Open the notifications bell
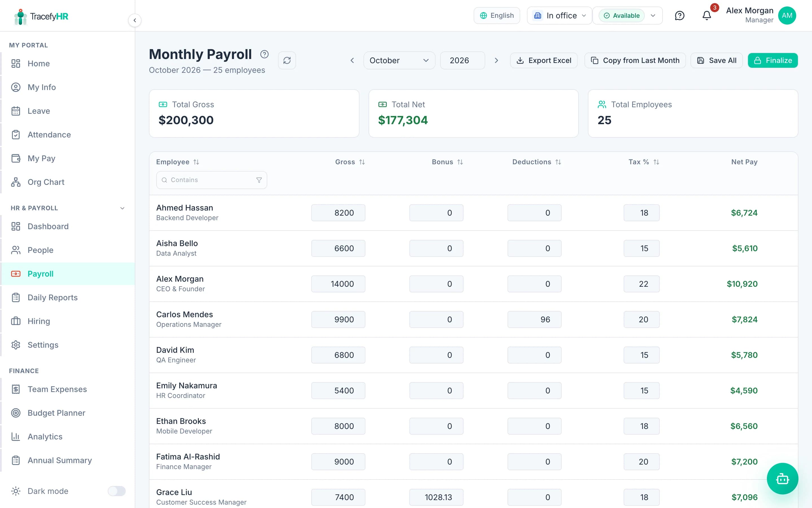The image size is (812, 508). 707,16
